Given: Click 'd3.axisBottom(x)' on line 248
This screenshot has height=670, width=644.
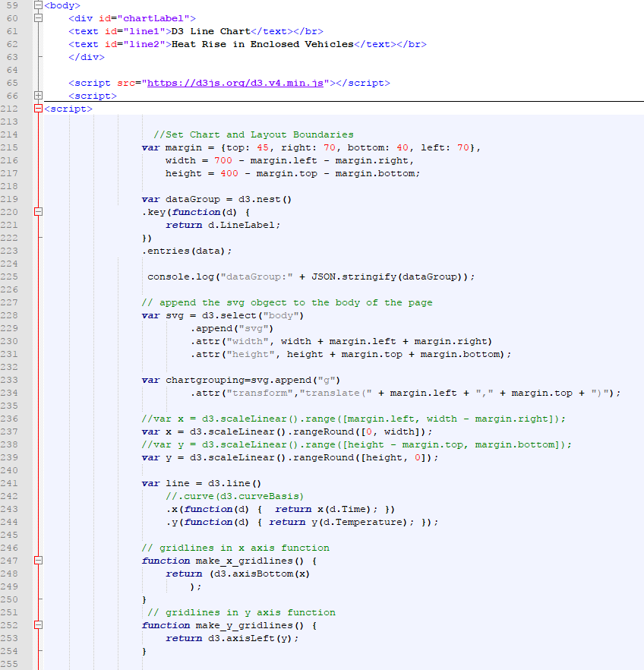Looking at the screenshot, I should coord(262,574).
